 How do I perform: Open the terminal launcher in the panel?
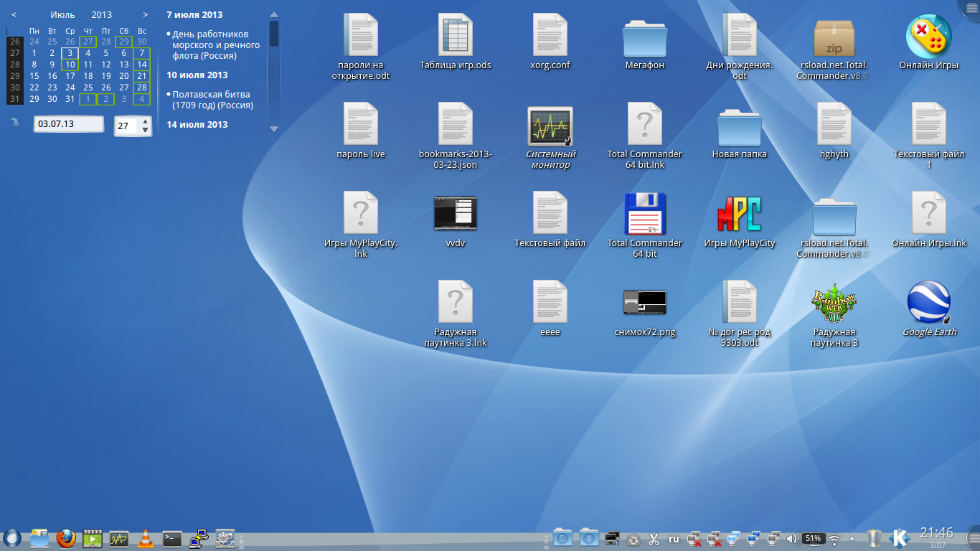coord(171,538)
